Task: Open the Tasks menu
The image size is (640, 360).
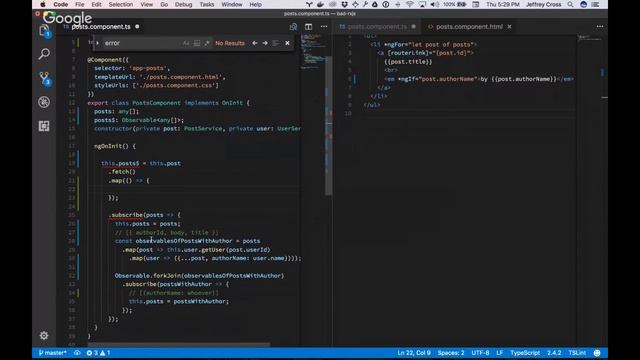Action: pyautogui.click(x=207, y=4)
